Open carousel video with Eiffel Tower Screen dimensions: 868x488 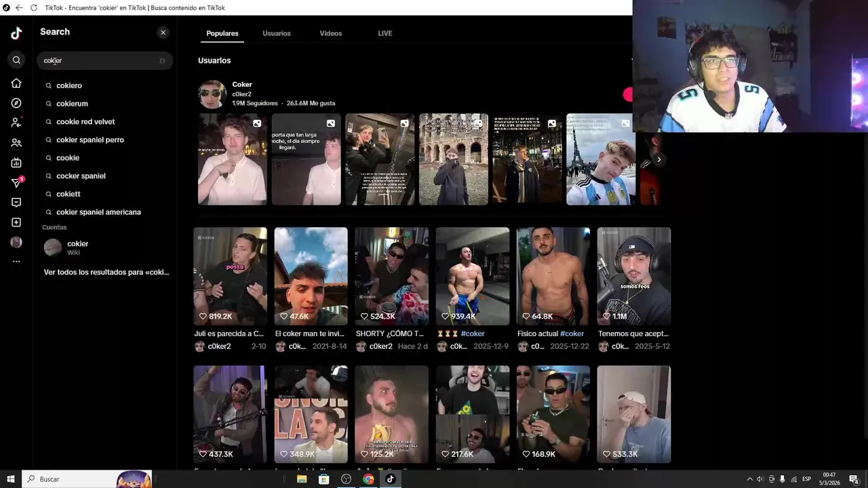(x=601, y=159)
